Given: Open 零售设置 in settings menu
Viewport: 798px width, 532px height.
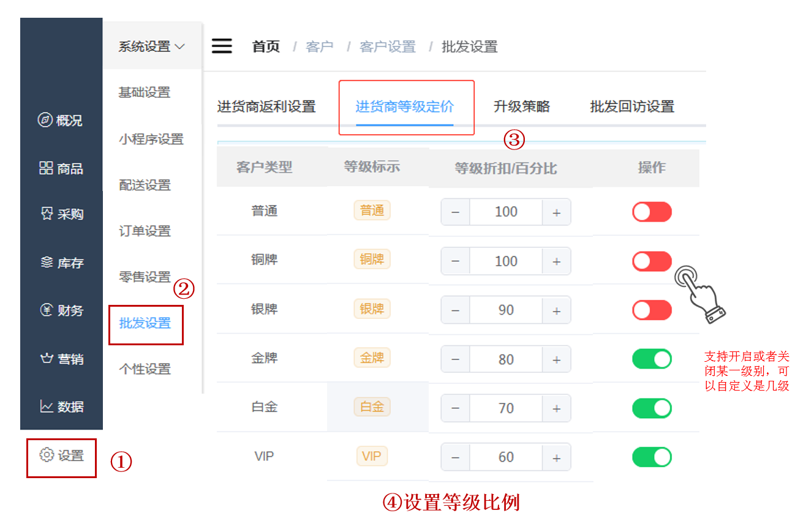Looking at the screenshot, I should pos(145,277).
